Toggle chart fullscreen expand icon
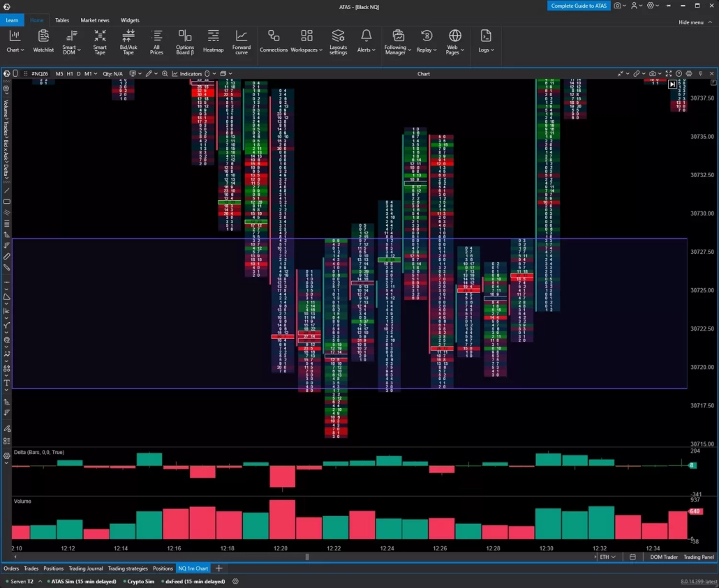 [669, 73]
